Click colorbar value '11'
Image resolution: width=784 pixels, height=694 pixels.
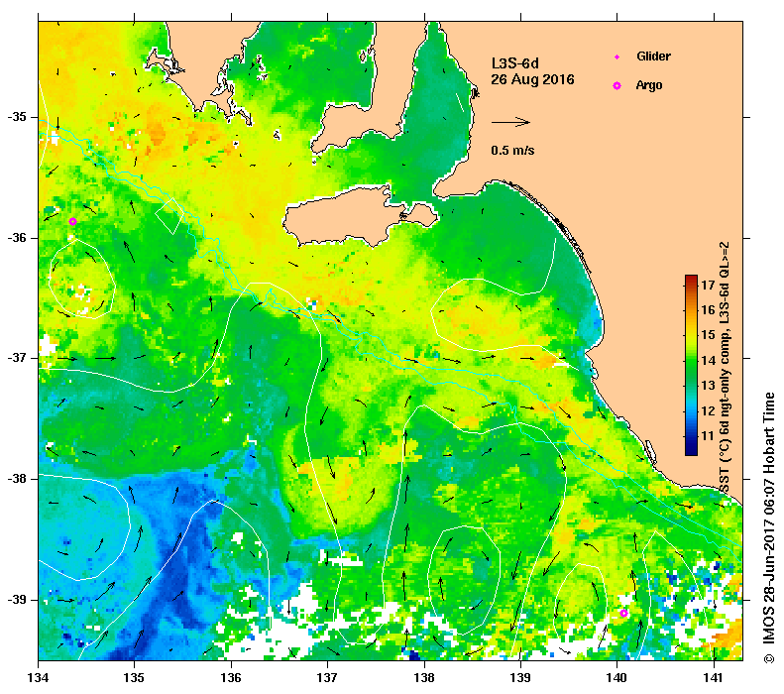point(708,436)
